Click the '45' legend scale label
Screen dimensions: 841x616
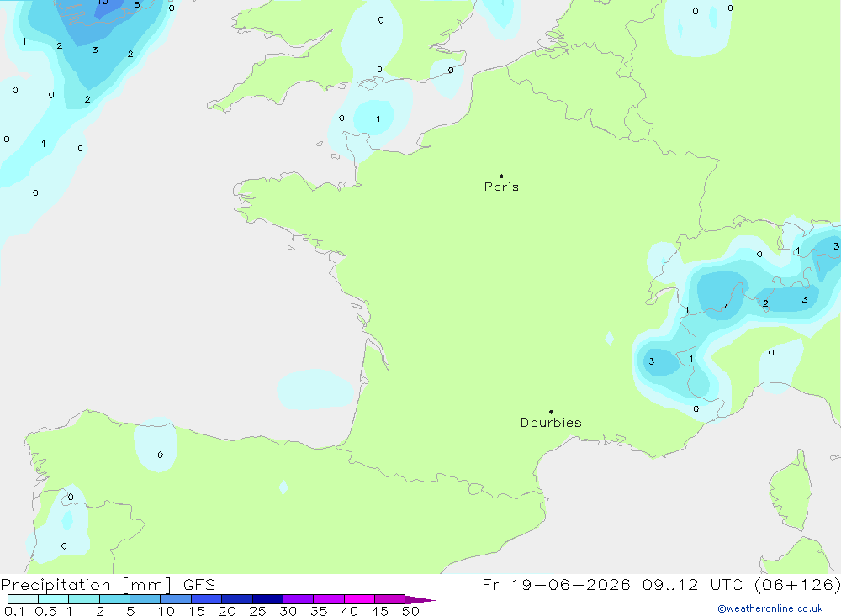coord(380,611)
